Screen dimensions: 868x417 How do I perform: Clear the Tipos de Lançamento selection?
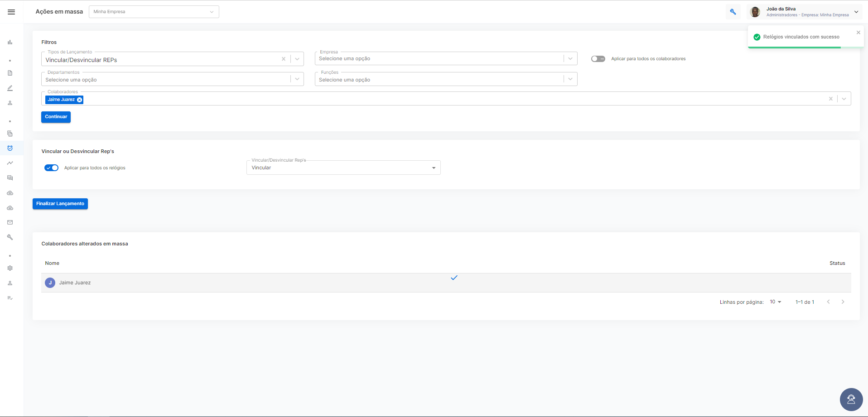pyautogui.click(x=284, y=59)
